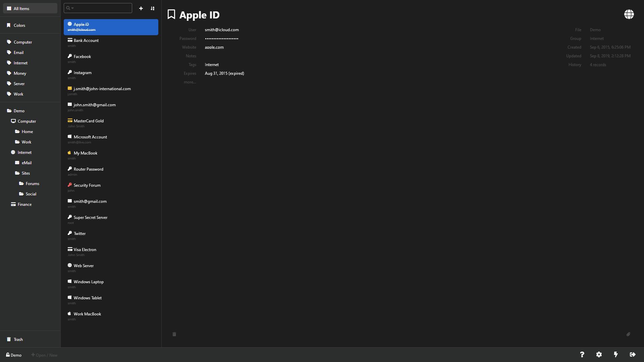Viewport: 644px width, 362px height.
Task: Open settings with the gear icon
Action: [599, 355]
